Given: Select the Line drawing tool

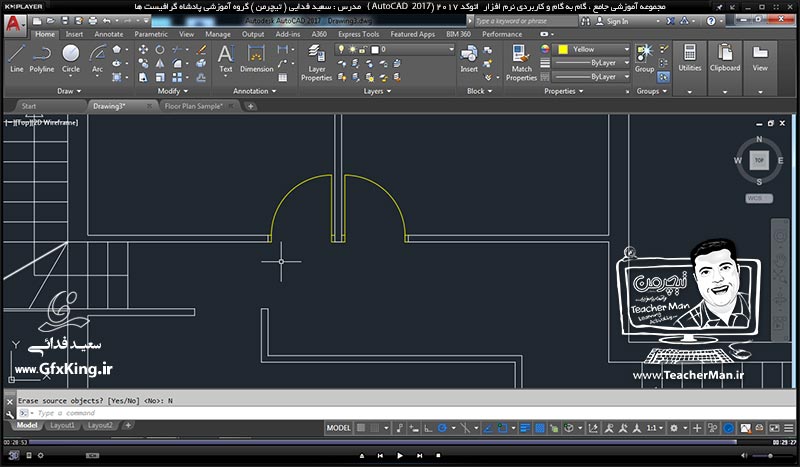Looking at the screenshot, I should coord(16,59).
